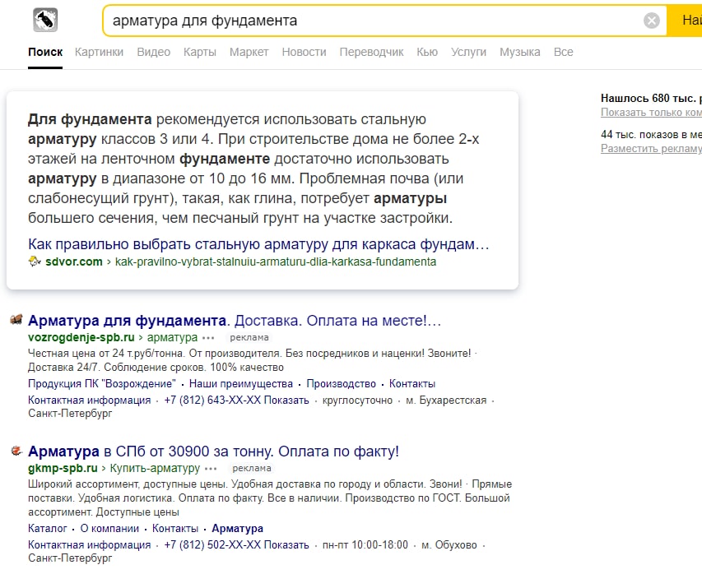Open the kak-pravilno-vybrat-stalnuiu-armaturu URL path
The image size is (702, 588).
point(276,262)
